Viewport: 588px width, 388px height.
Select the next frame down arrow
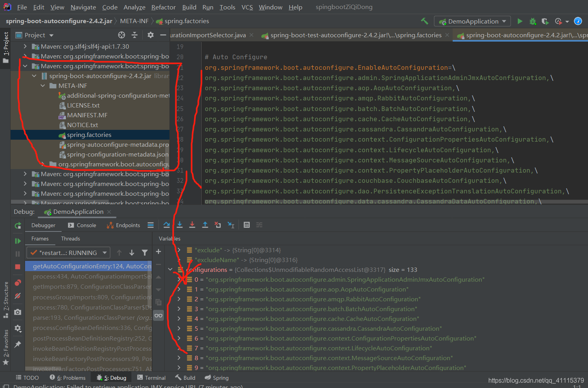coord(132,253)
